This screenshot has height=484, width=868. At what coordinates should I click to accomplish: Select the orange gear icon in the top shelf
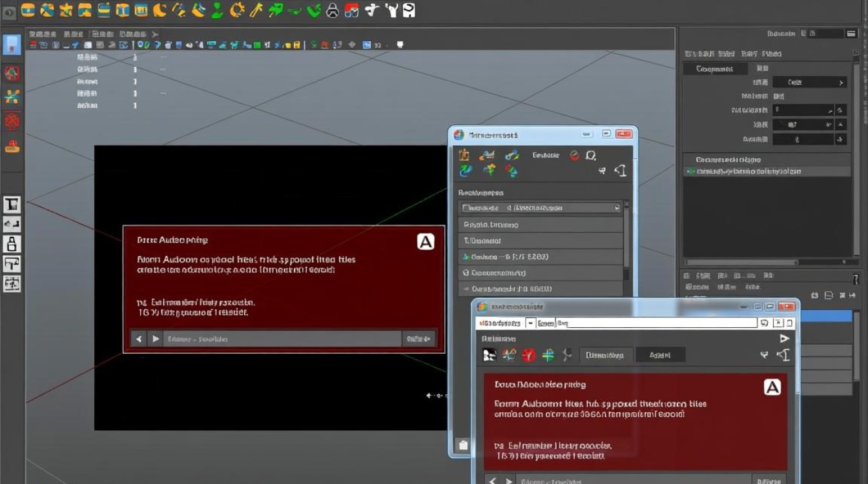point(237,10)
